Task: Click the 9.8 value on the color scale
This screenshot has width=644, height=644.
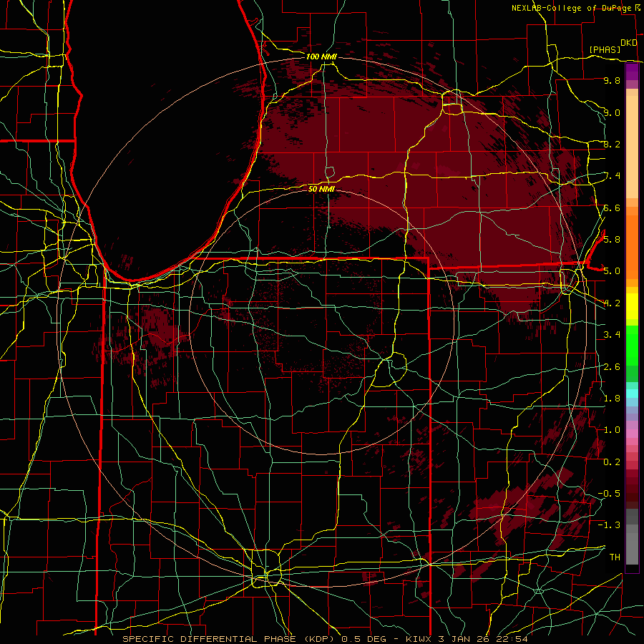Action: (x=612, y=80)
